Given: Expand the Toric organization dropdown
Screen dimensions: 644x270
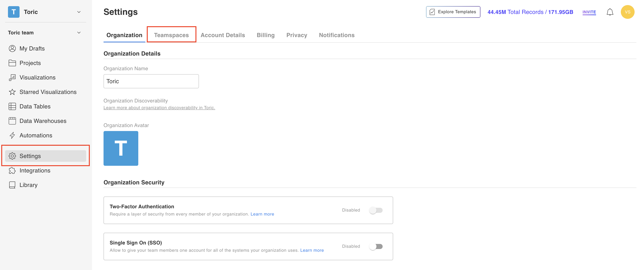Looking at the screenshot, I should coord(79,12).
